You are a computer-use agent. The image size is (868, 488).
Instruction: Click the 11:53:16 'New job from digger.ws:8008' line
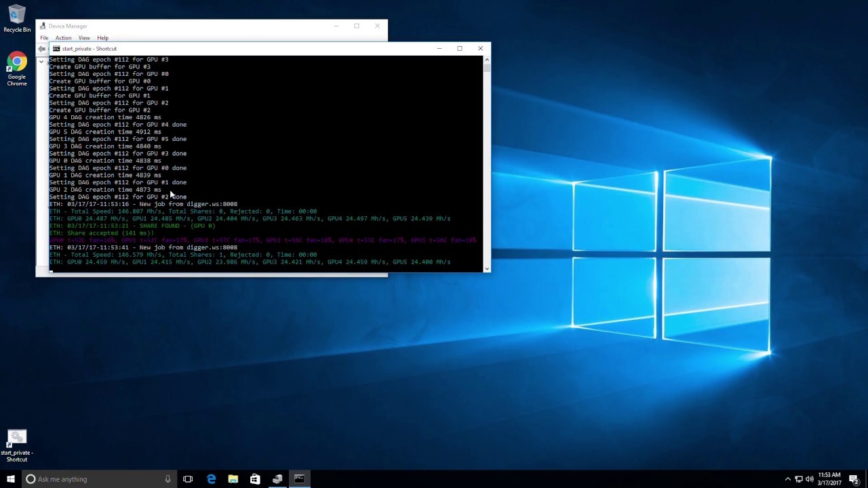pyautogui.click(x=143, y=204)
